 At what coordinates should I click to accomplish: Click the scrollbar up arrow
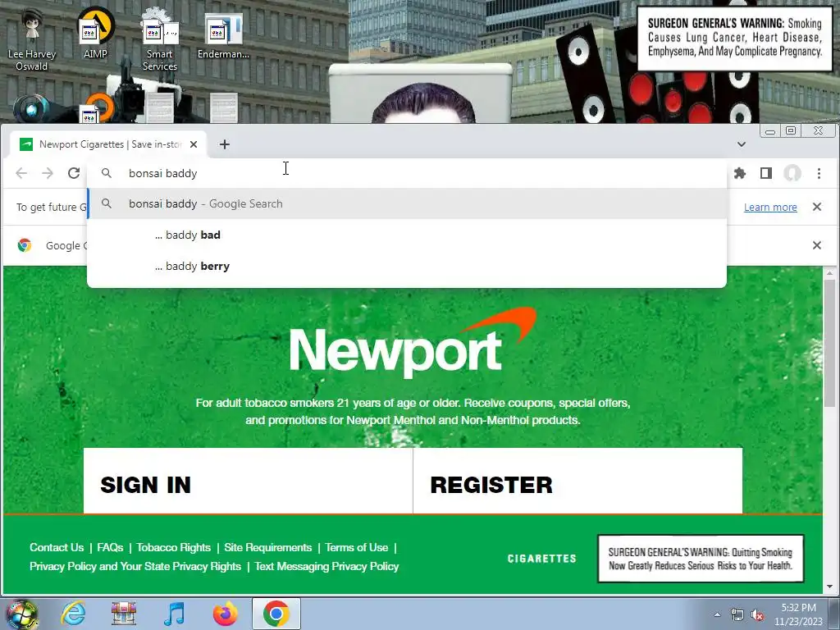tap(830, 272)
